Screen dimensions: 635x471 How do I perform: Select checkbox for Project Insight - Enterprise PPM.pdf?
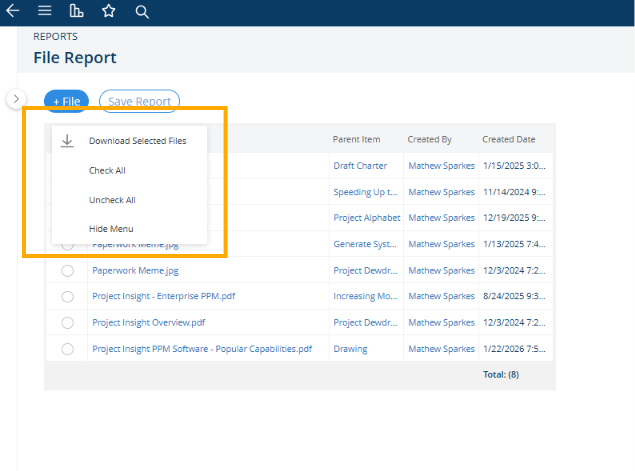[x=68, y=297]
